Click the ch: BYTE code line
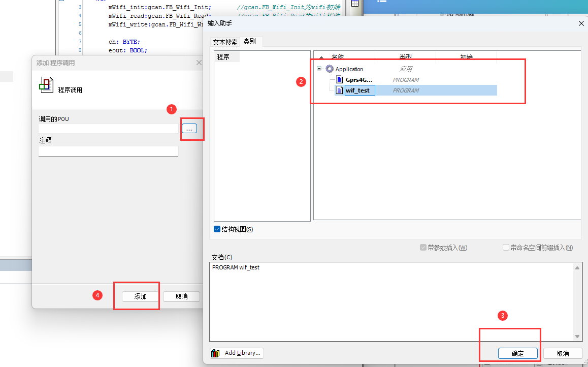This screenshot has height=367, width=588. (x=124, y=42)
